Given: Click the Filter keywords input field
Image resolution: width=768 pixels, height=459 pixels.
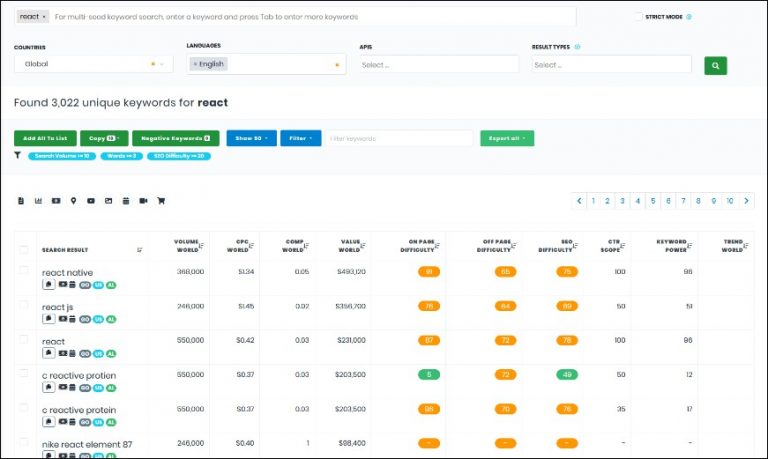Looking at the screenshot, I should 399,138.
